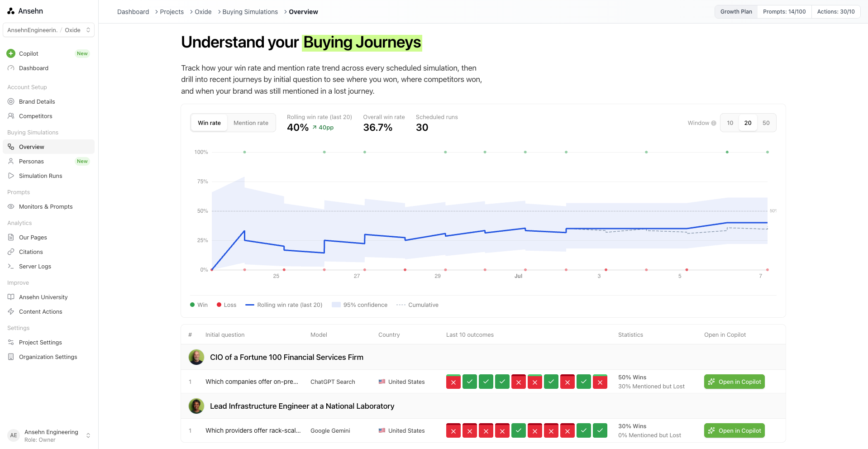
Task: Click the Project Settings sliders icon
Action: tap(11, 342)
